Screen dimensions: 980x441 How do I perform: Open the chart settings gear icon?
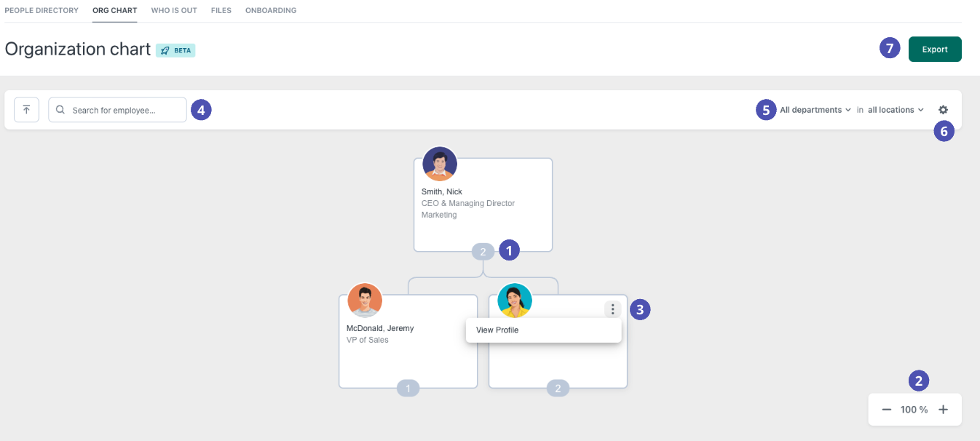click(943, 109)
